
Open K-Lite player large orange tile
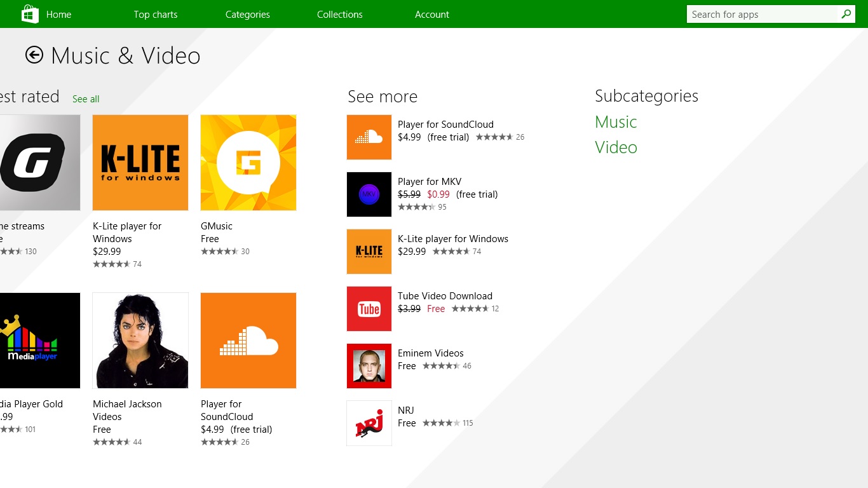click(x=140, y=163)
